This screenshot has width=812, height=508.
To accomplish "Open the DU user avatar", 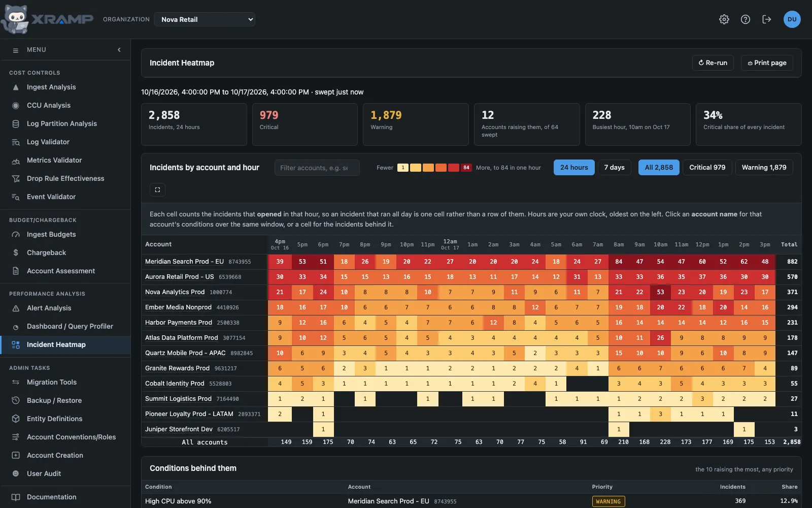I will [792, 19].
